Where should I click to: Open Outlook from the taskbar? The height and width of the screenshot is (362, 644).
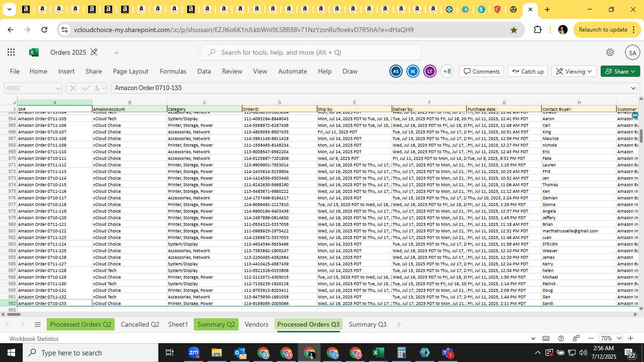(239, 353)
